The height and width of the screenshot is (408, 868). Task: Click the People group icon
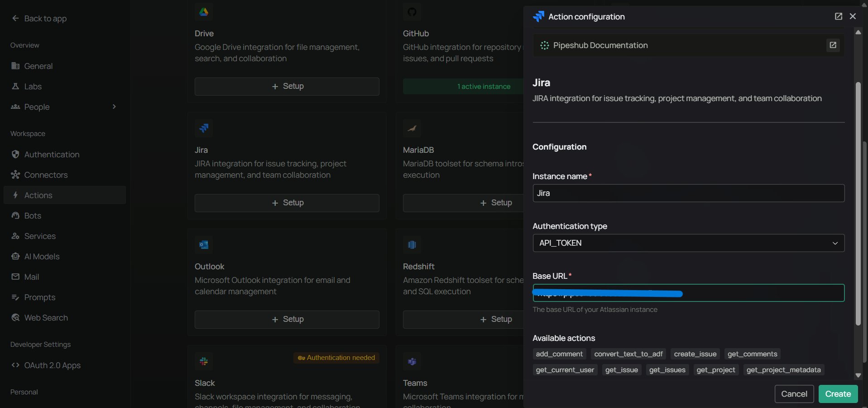[x=15, y=107]
